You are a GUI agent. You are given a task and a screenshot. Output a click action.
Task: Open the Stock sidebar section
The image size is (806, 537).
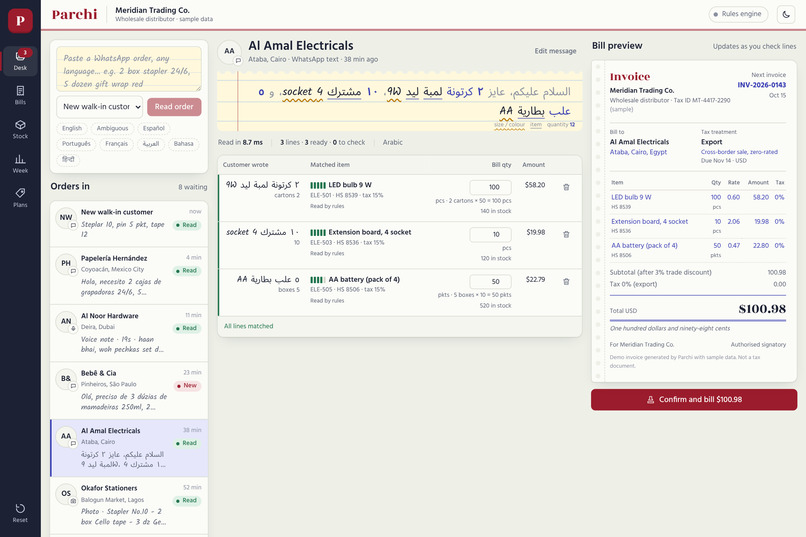coord(20,129)
